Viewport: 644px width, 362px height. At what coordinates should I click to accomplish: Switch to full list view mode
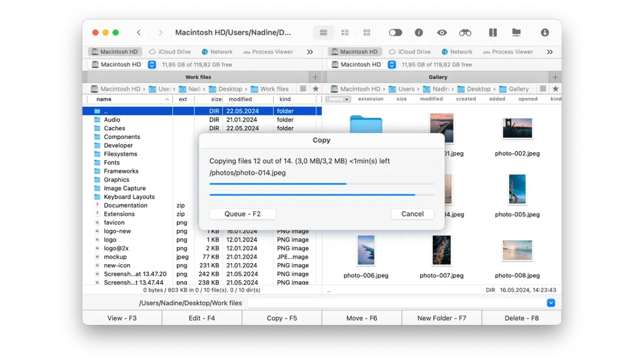tap(323, 33)
